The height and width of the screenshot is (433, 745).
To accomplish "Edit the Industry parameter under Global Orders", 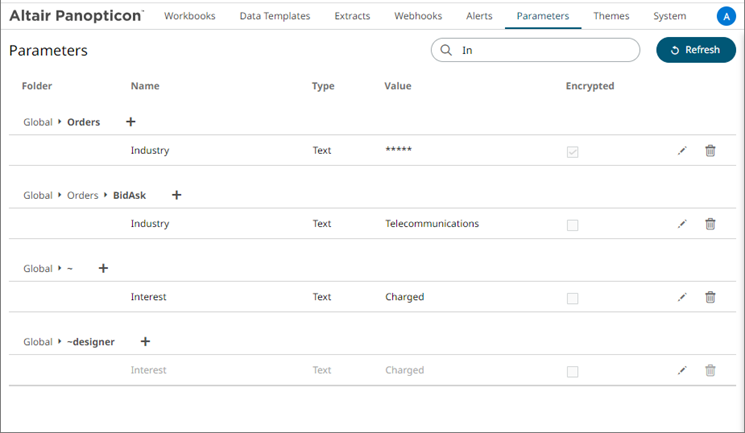I will [682, 151].
